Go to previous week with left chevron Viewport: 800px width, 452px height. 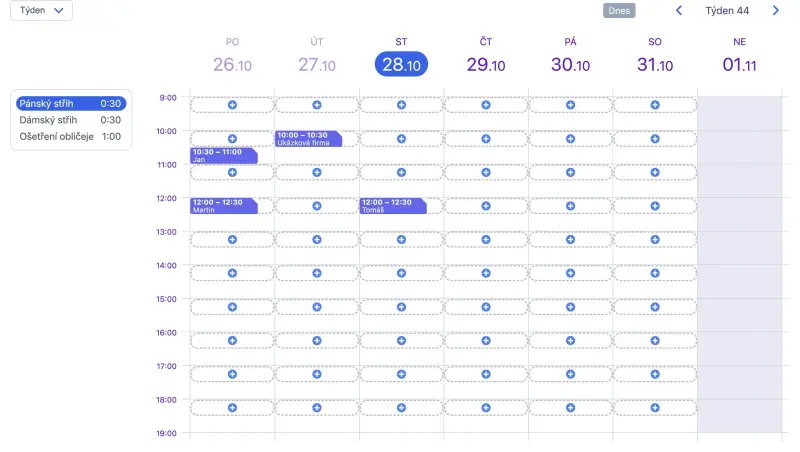[679, 11]
